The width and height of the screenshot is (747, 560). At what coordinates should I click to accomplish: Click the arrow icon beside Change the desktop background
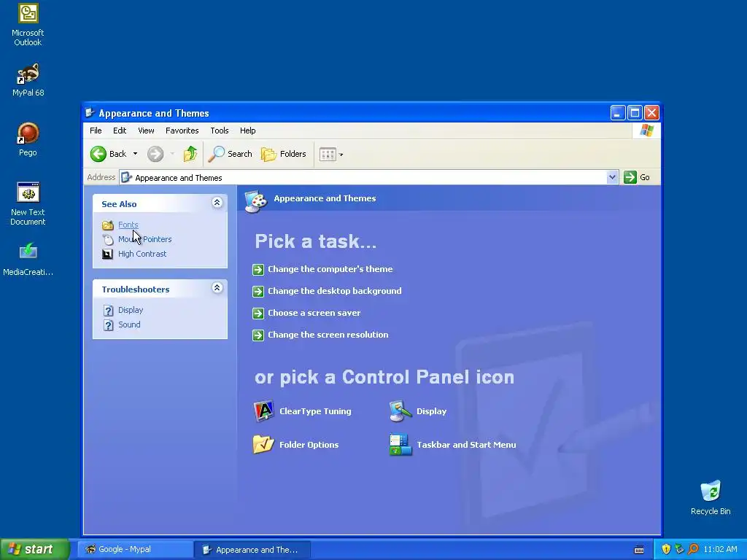pos(258,292)
